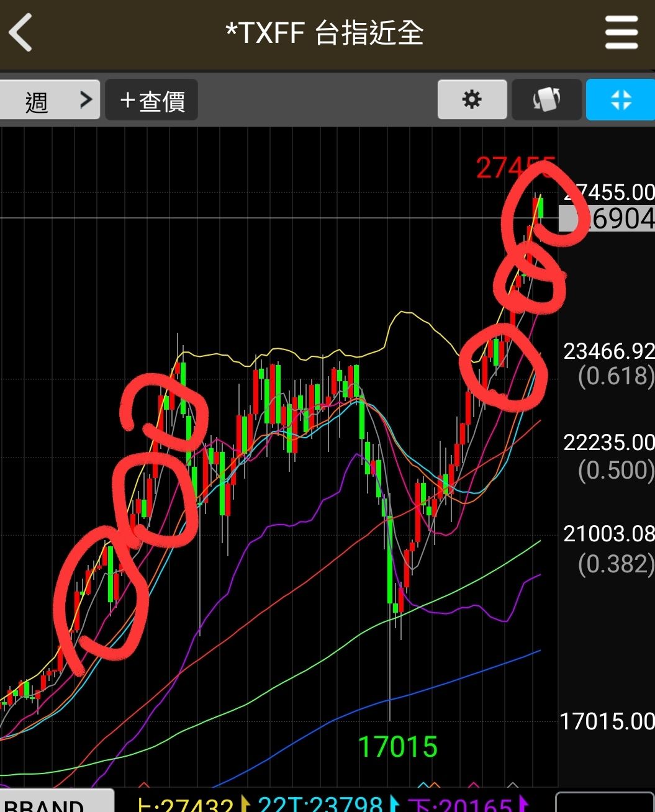Screen dimensions: 655x812
Task: Open chart settings gear
Action: tap(472, 99)
